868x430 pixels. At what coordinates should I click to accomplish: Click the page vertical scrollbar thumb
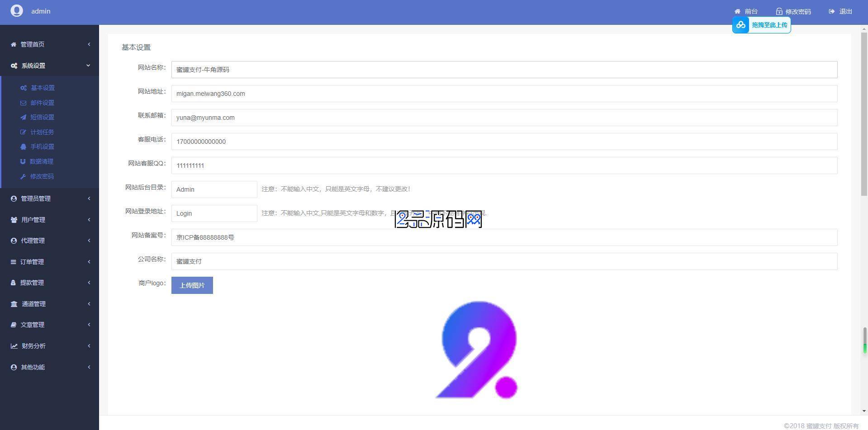click(864, 114)
